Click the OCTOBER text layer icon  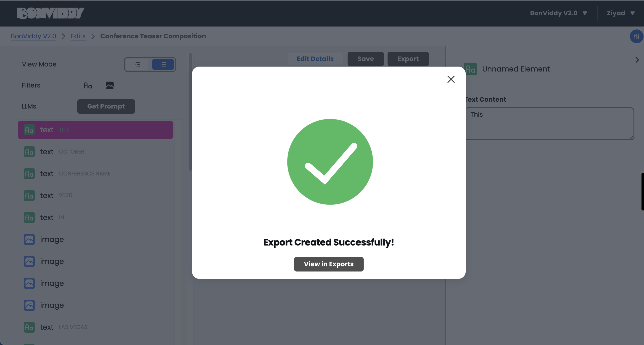click(29, 152)
